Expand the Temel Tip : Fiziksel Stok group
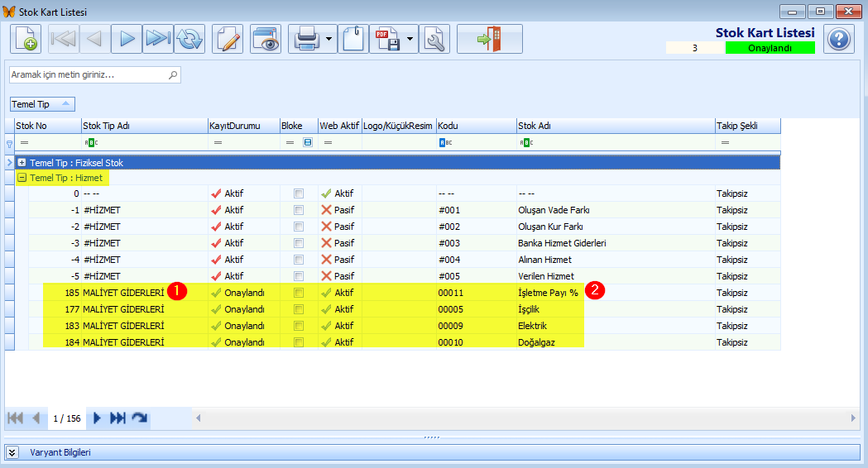The image size is (868, 468). (x=22, y=163)
